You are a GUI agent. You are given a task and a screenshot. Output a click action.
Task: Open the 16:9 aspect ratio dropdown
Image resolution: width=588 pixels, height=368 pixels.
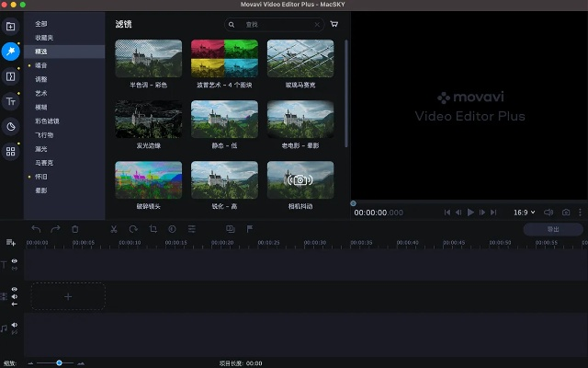(523, 212)
